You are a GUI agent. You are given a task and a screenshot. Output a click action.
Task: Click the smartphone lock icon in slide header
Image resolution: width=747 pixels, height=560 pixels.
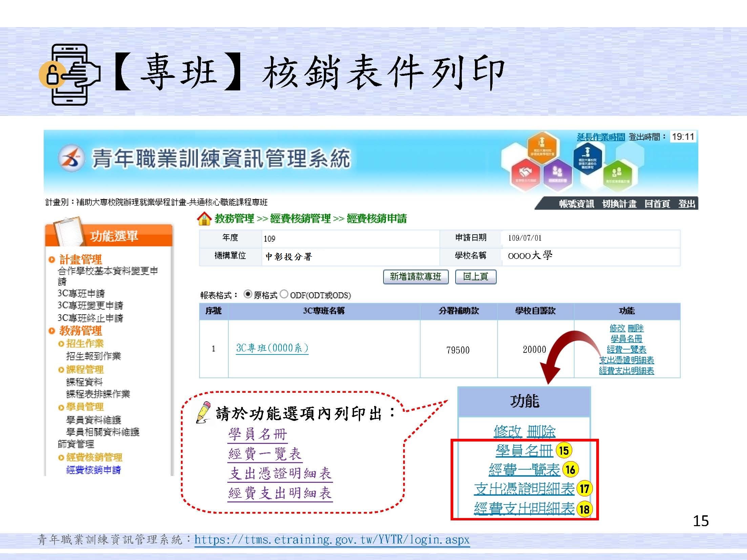69,74
